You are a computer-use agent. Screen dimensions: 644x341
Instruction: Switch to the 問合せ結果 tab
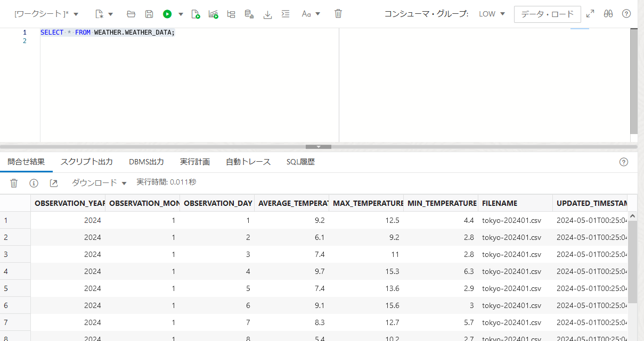click(26, 162)
